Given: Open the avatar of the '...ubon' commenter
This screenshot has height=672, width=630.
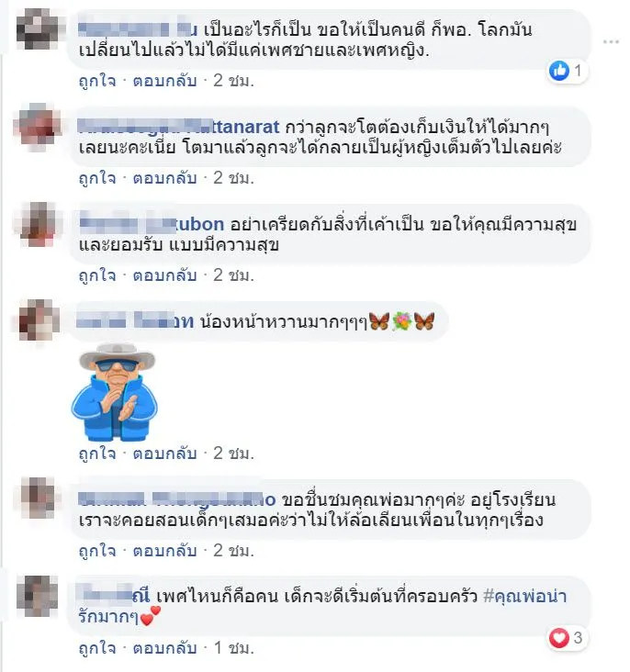Looking at the screenshot, I should pyautogui.click(x=38, y=224).
